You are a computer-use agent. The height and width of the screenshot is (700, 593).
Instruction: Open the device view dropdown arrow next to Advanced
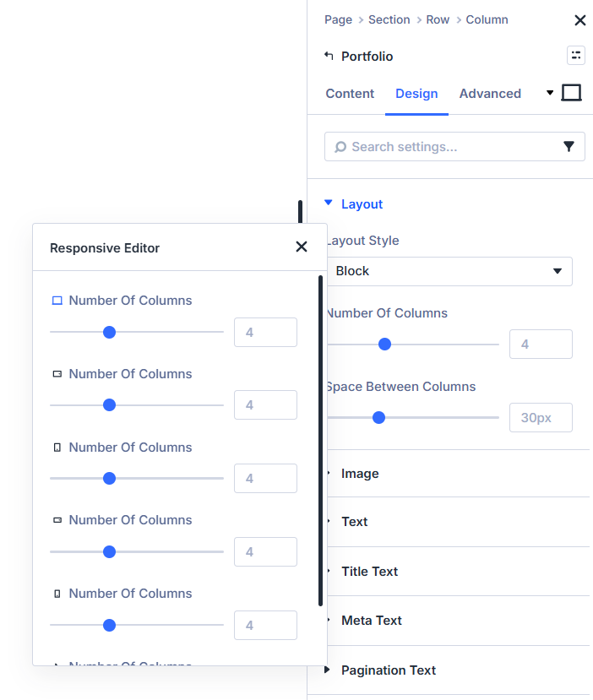point(551,93)
